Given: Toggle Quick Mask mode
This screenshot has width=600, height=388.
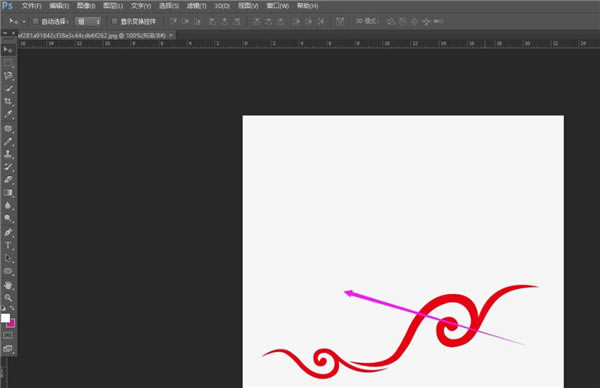Looking at the screenshot, I should [x=8, y=336].
